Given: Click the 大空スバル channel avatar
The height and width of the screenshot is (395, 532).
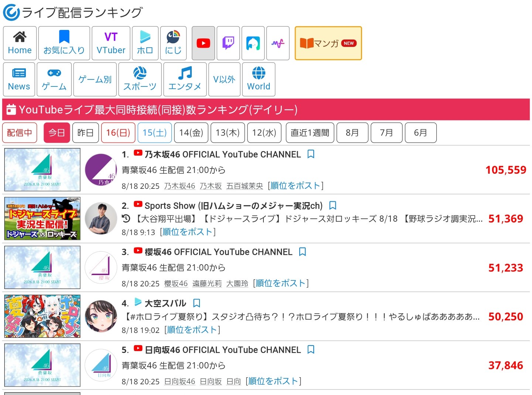Looking at the screenshot, I should pyautogui.click(x=101, y=316).
